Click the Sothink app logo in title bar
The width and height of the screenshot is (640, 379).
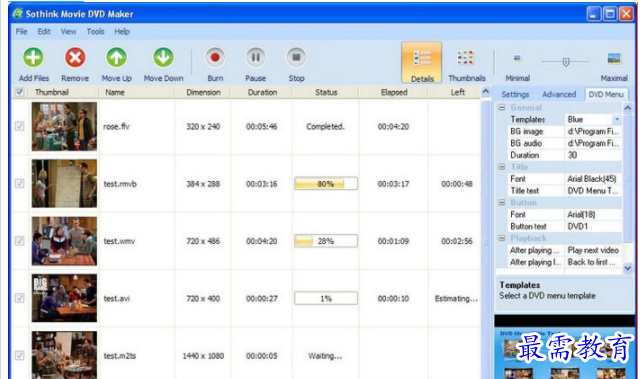click(18, 14)
